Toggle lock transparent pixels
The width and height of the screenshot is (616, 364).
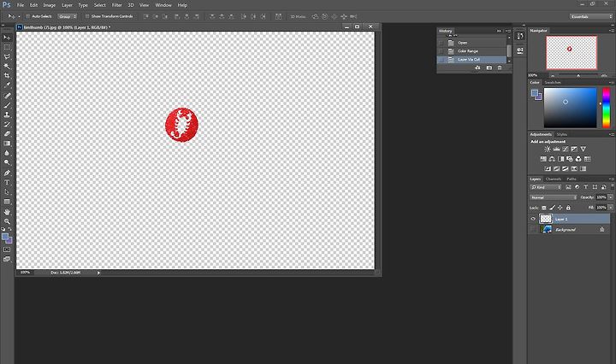[x=544, y=208]
